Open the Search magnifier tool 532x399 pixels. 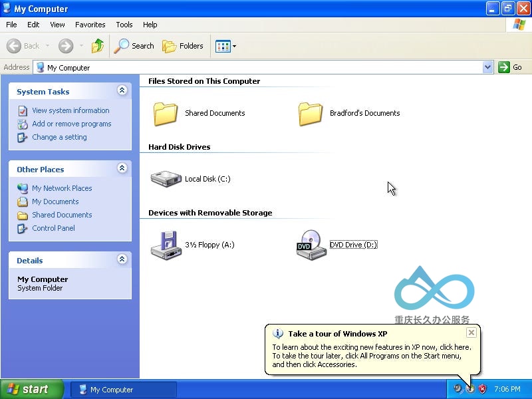pos(134,46)
